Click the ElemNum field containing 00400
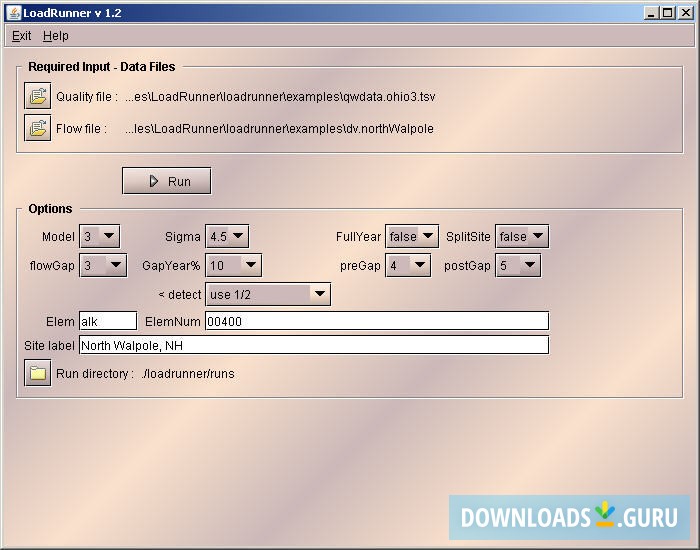Screen dimensions: 700x550 377,321
